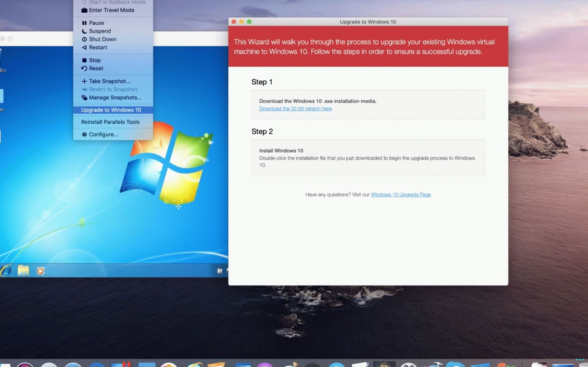Choose Suspend from the VM menu
This screenshot has height=367, width=588.
pyautogui.click(x=113, y=31)
